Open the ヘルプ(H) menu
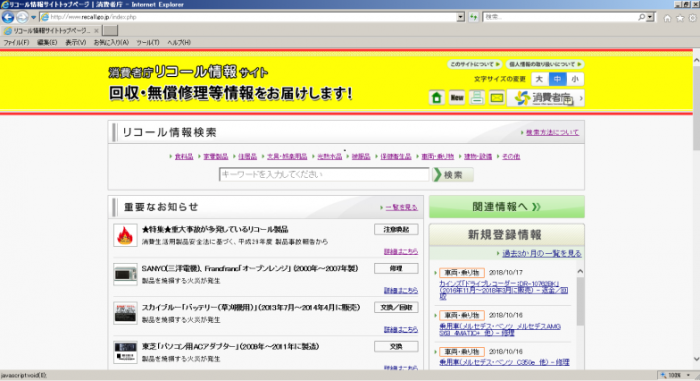 [x=179, y=42]
